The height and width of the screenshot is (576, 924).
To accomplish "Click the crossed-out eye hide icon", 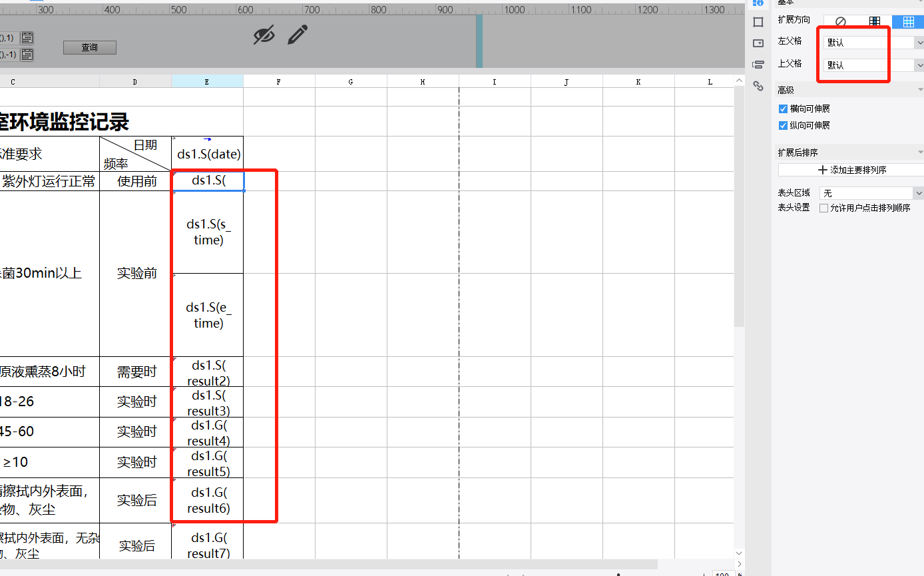I will 264,35.
